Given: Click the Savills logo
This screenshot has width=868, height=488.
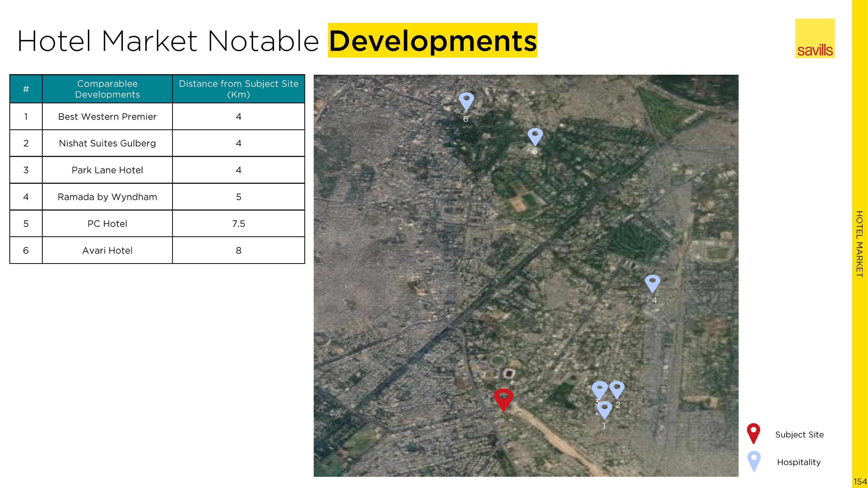Looking at the screenshot, I should pyautogui.click(x=815, y=39).
